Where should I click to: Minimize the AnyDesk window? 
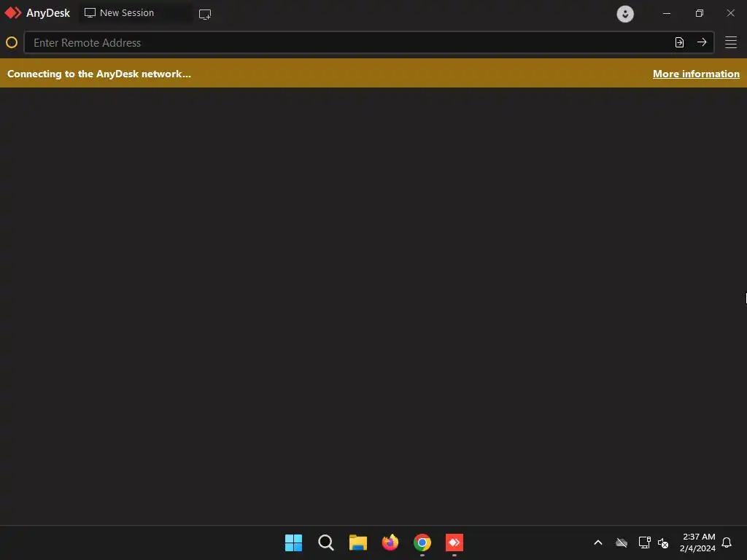pos(667,13)
